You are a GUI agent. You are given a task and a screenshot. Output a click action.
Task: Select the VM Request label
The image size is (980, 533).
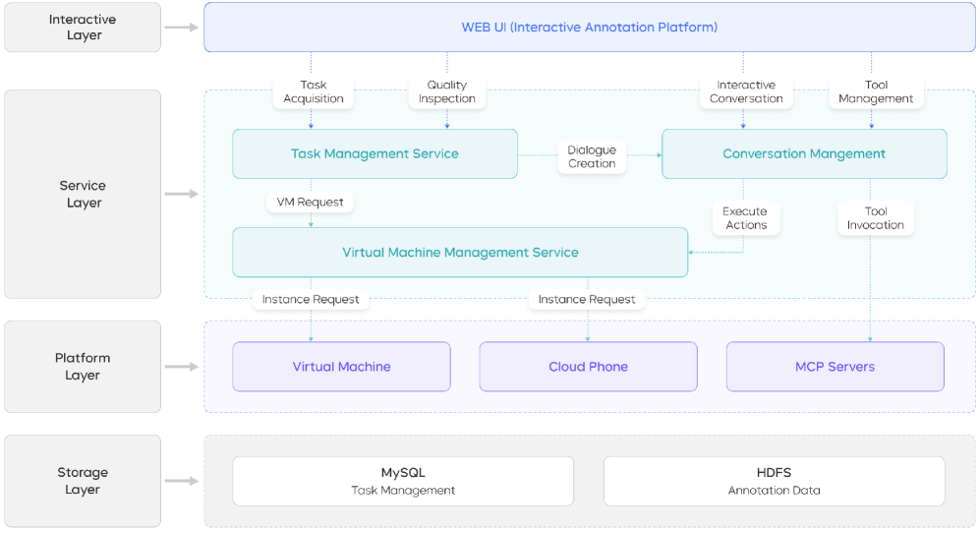click(310, 202)
